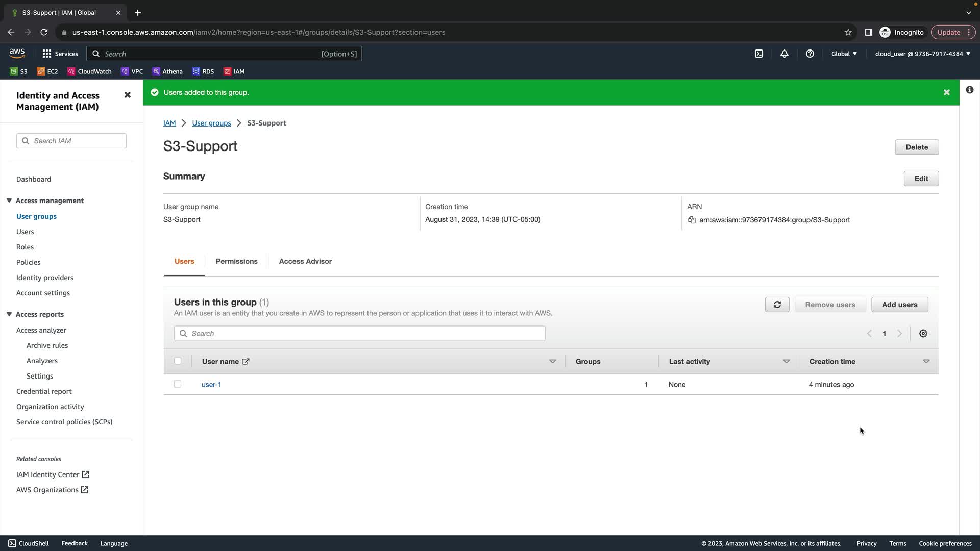Open table preferences gear icon
Viewport: 980px width, 551px height.
[x=923, y=333]
